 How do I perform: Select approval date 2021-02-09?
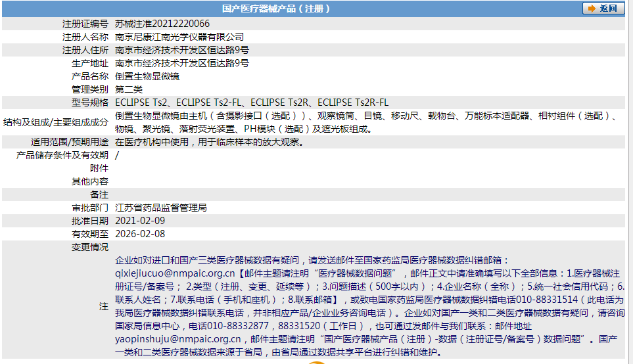pos(139,221)
